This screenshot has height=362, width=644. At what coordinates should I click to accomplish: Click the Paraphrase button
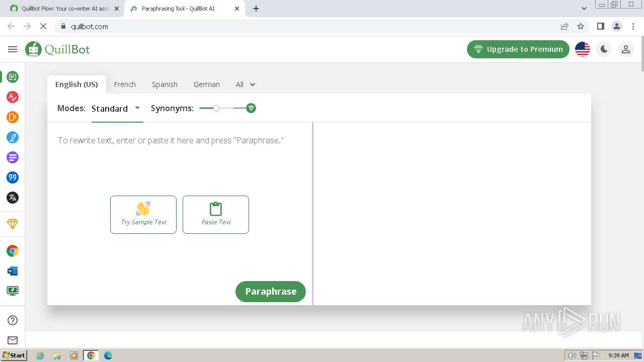(x=271, y=292)
